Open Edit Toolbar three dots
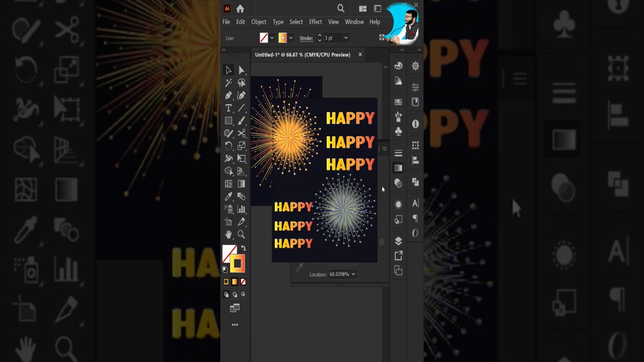The height and width of the screenshot is (362, 644). tap(234, 325)
